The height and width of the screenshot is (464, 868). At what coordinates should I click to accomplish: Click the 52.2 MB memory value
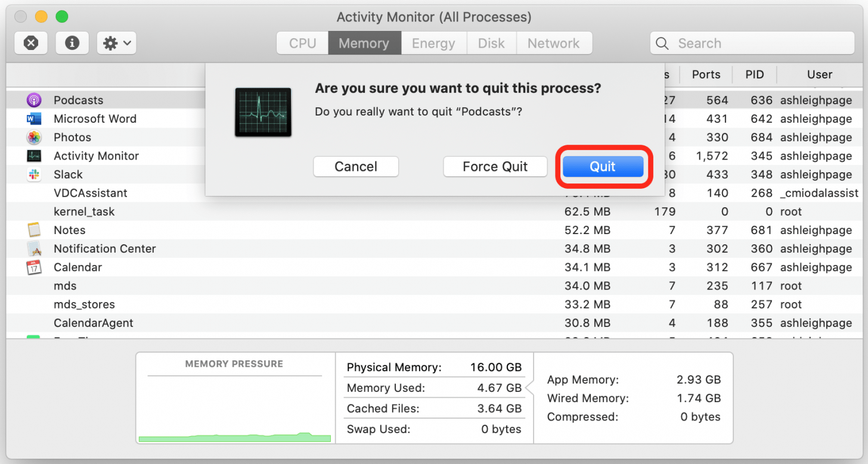587,230
